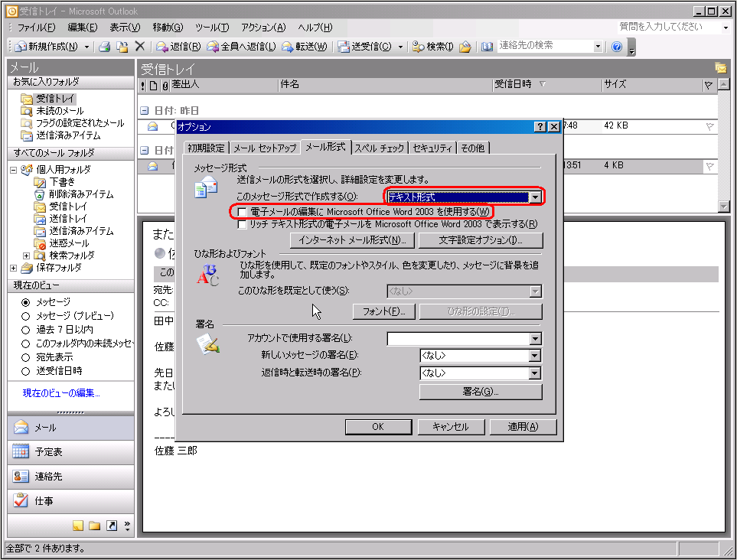Select 送受信日時 view radio
Image resolution: width=737 pixels, height=560 pixels.
click(x=25, y=371)
